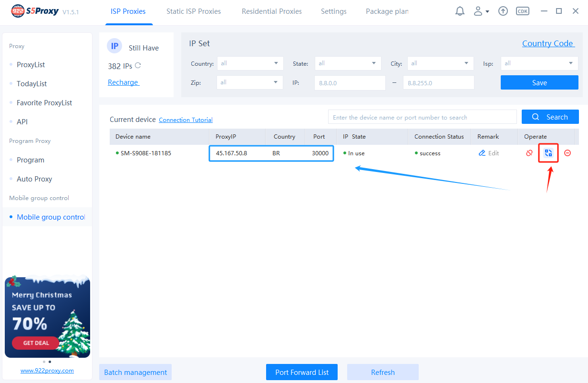Open the Isp dropdown
The width and height of the screenshot is (588, 383).
(539, 63)
